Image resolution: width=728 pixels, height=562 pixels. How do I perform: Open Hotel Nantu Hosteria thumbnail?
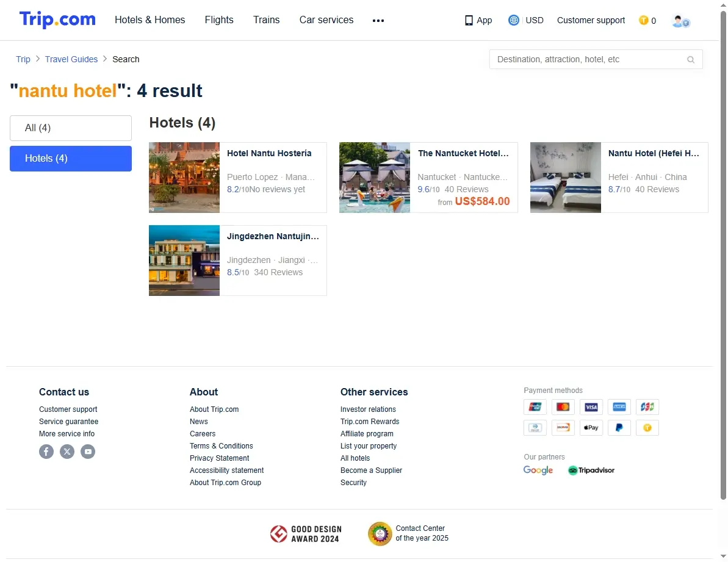click(184, 178)
